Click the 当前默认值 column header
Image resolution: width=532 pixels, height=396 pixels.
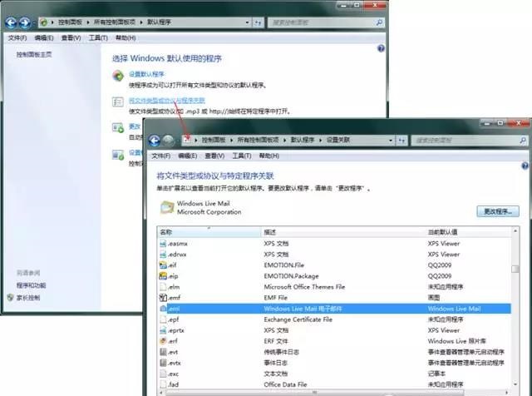click(x=469, y=232)
